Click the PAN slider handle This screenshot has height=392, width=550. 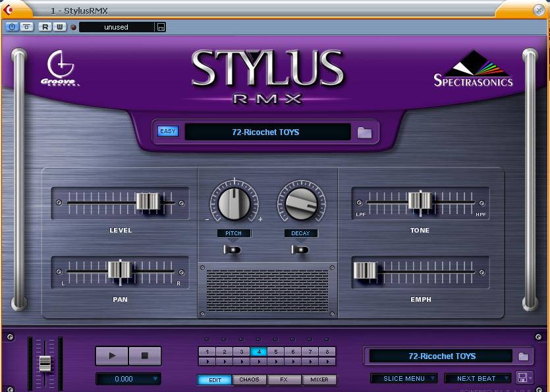(120, 270)
